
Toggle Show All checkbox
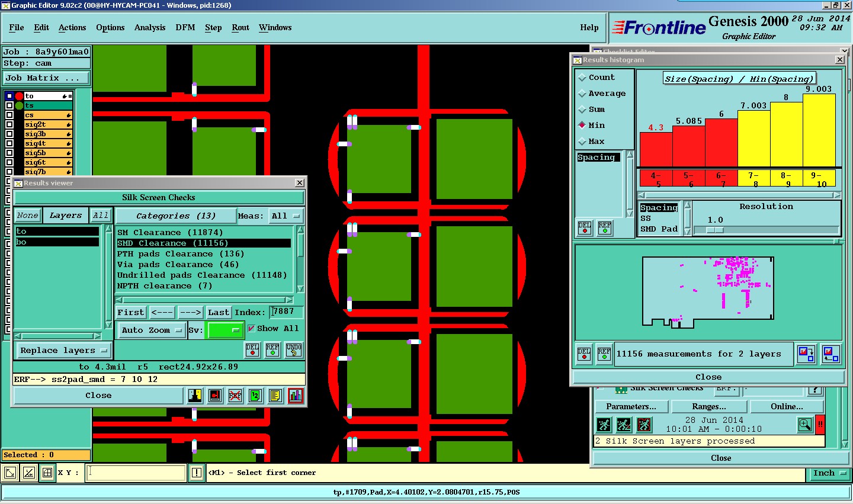click(x=252, y=329)
